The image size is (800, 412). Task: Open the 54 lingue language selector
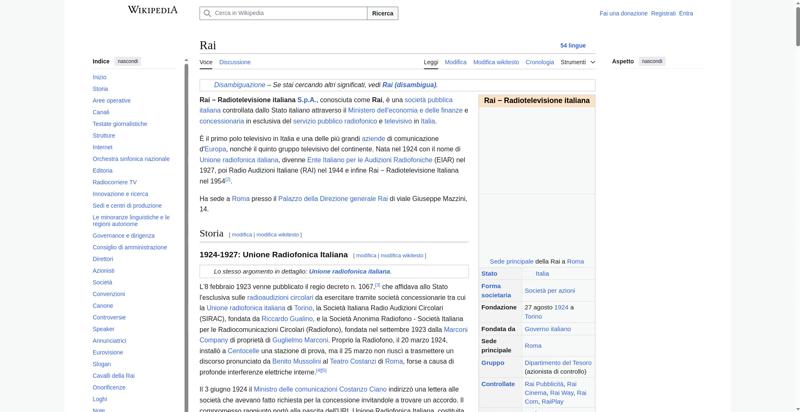(573, 45)
